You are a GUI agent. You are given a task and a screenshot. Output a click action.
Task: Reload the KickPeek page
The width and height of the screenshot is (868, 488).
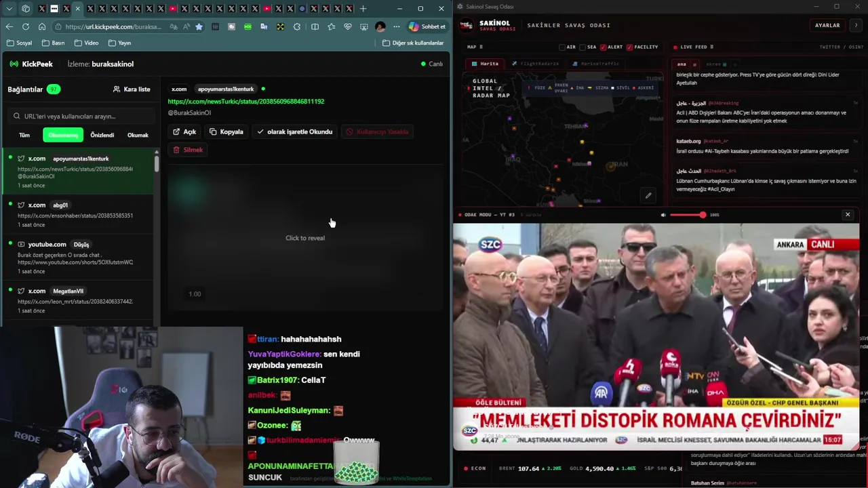click(25, 26)
